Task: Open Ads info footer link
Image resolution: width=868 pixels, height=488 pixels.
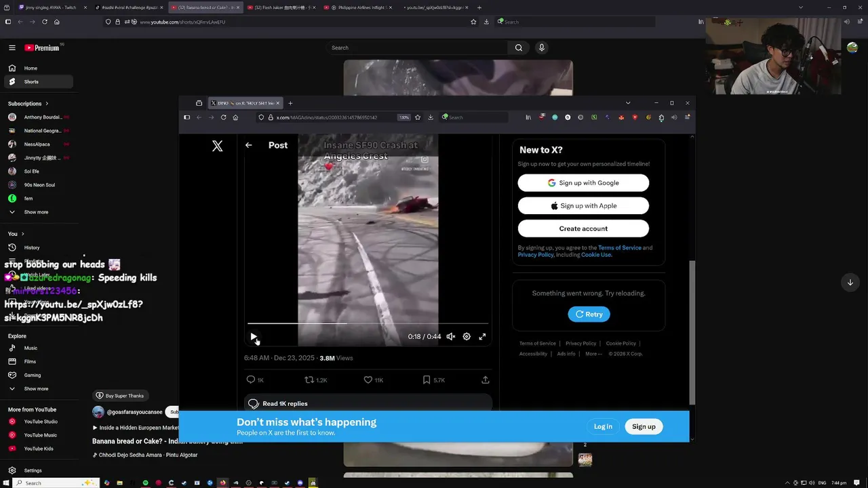Action: pyautogui.click(x=566, y=354)
